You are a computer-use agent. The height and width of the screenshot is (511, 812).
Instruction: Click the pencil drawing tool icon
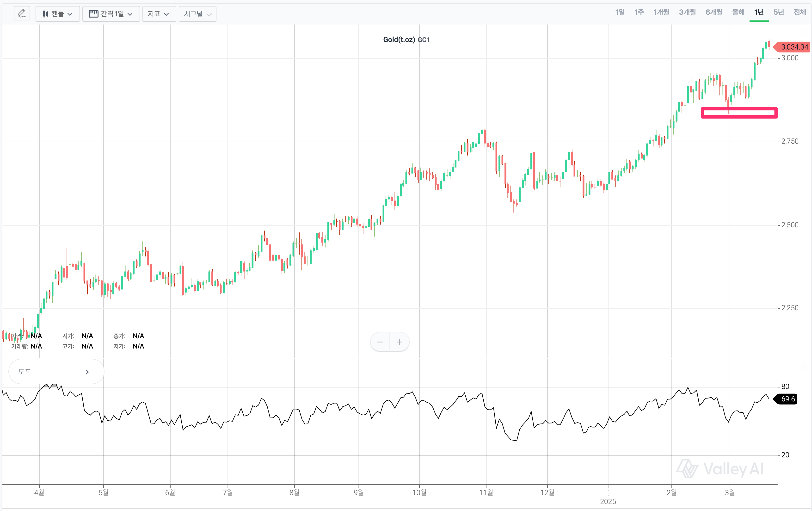coord(22,14)
